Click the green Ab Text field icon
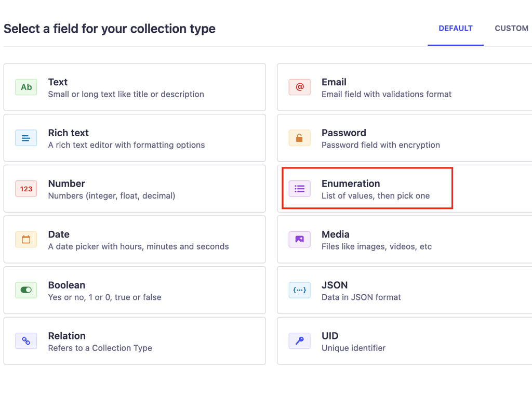The height and width of the screenshot is (393, 532). 26,87
